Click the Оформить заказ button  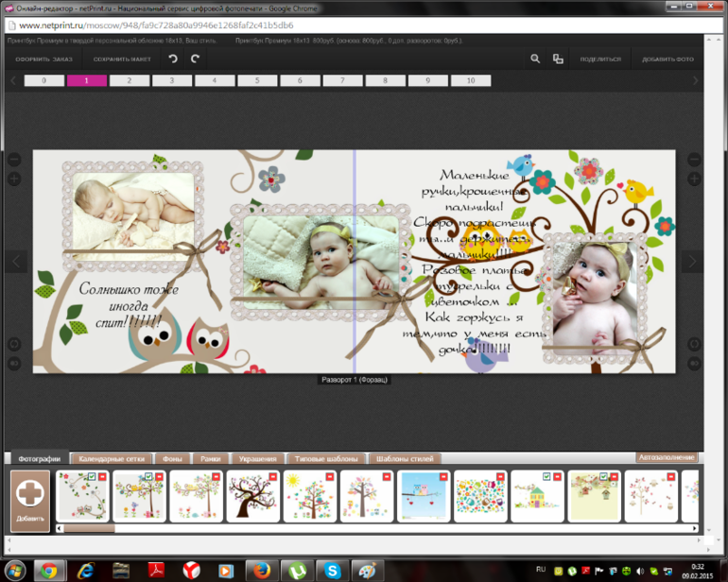[43, 59]
